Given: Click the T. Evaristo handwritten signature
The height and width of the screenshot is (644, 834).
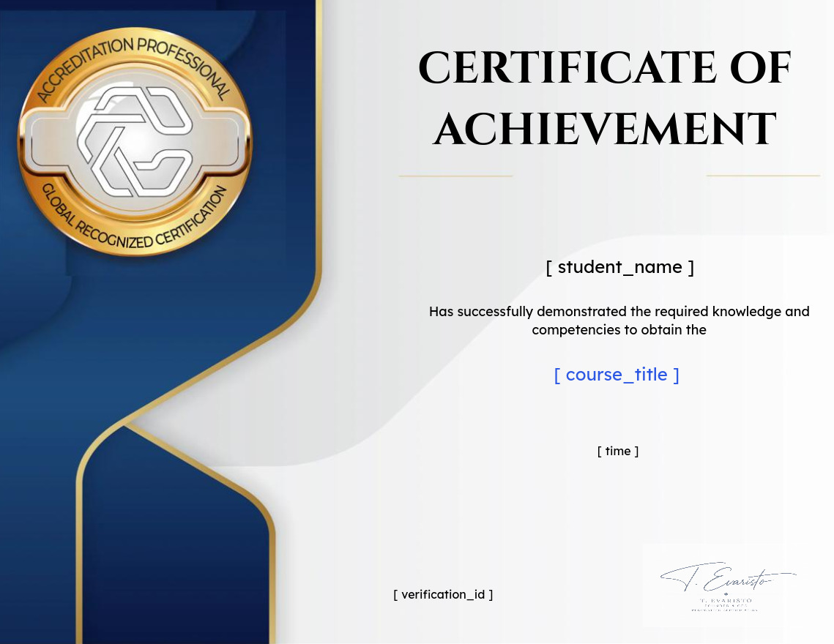Looking at the screenshot, I should click(x=727, y=577).
